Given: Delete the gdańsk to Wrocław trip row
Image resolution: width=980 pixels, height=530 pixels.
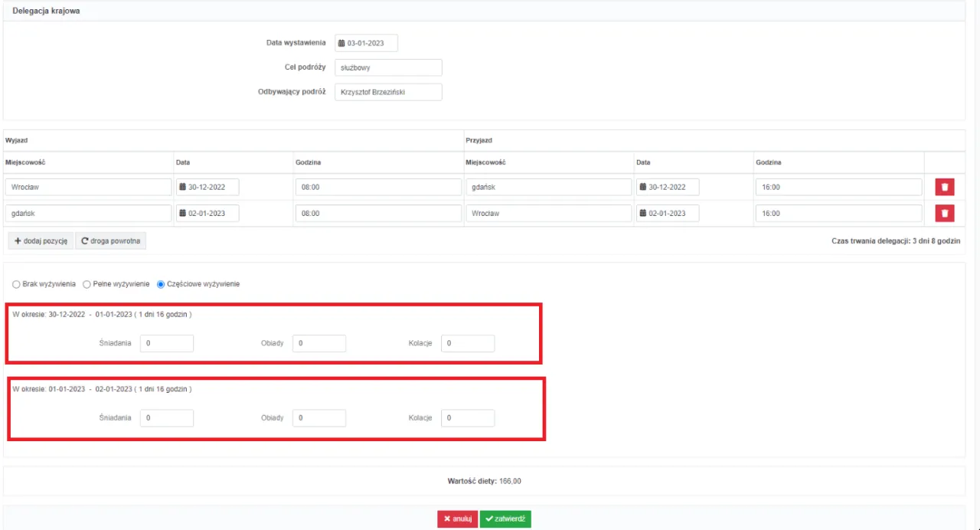Looking at the screenshot, I should click(944, 214).
